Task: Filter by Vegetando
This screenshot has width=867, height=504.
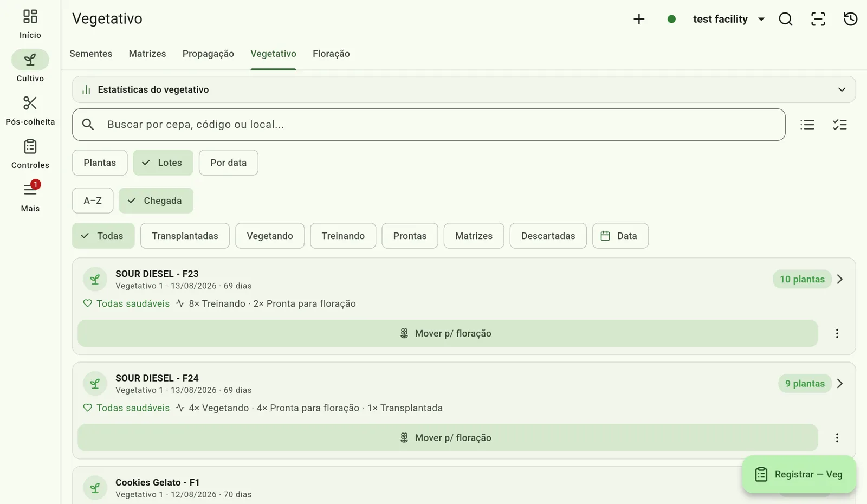Action: [x=270, y=236]
